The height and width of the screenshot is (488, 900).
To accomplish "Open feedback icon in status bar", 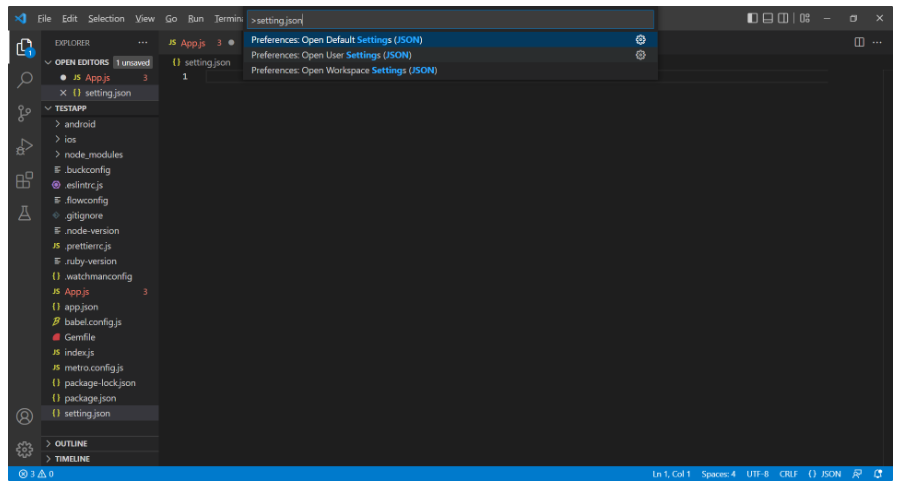I will click(x=857, y=474).
